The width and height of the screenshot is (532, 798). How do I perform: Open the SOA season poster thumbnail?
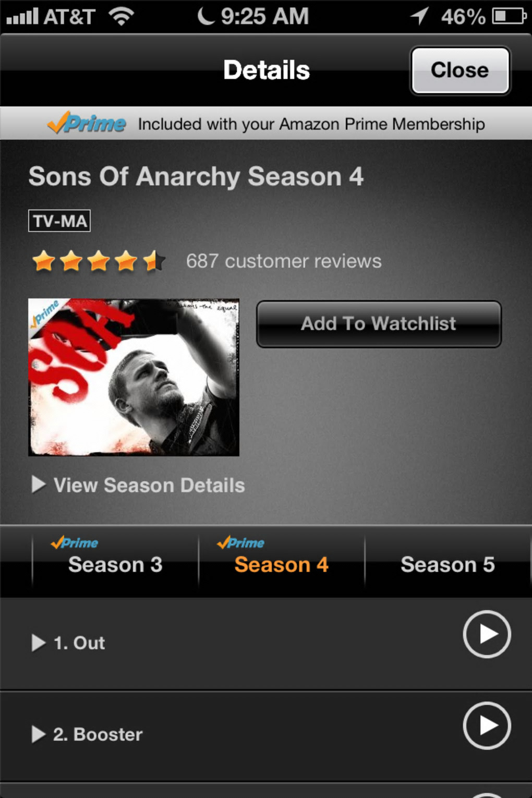(x=134, y=377)
